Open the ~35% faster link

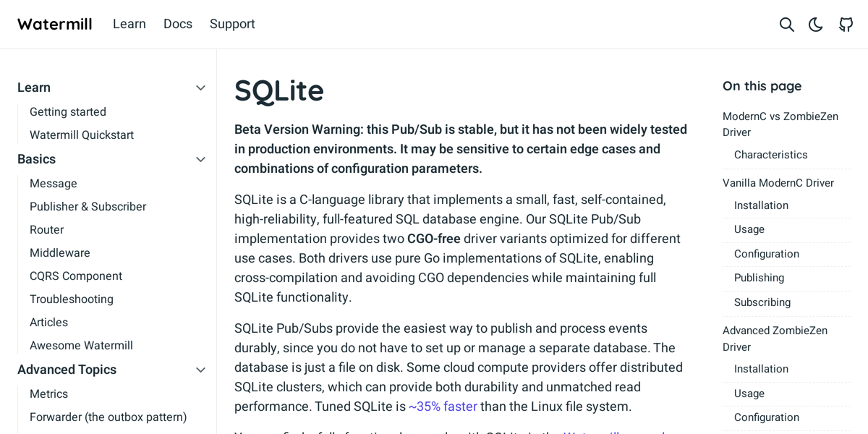442,407
